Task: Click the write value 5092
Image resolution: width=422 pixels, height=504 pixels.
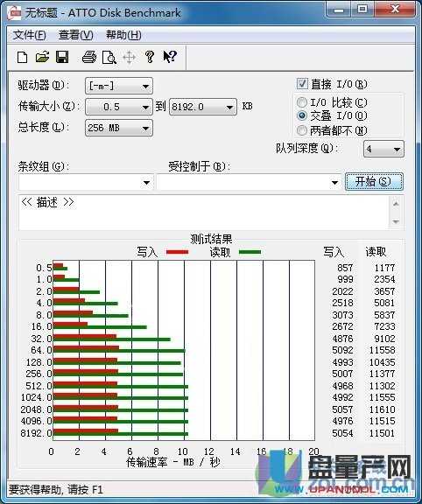Action: pos(342,350)
